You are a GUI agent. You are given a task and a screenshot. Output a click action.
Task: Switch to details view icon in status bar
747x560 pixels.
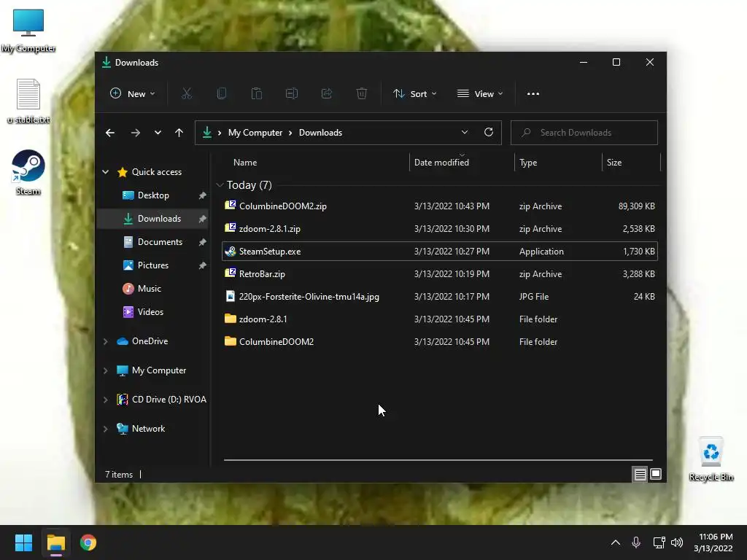coord(640,474)
